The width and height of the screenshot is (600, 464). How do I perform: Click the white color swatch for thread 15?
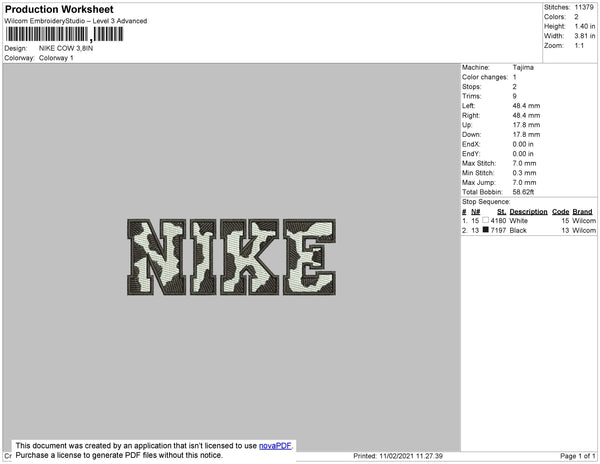(486, 220)
